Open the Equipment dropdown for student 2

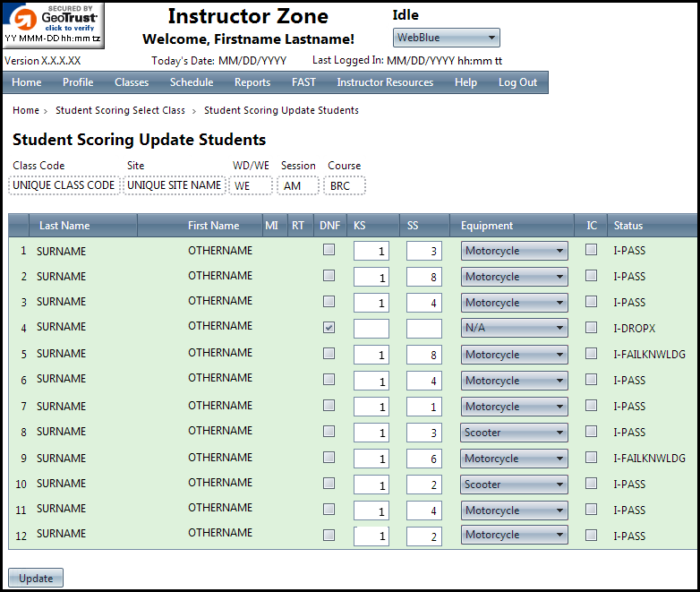(x=515, y=277)
